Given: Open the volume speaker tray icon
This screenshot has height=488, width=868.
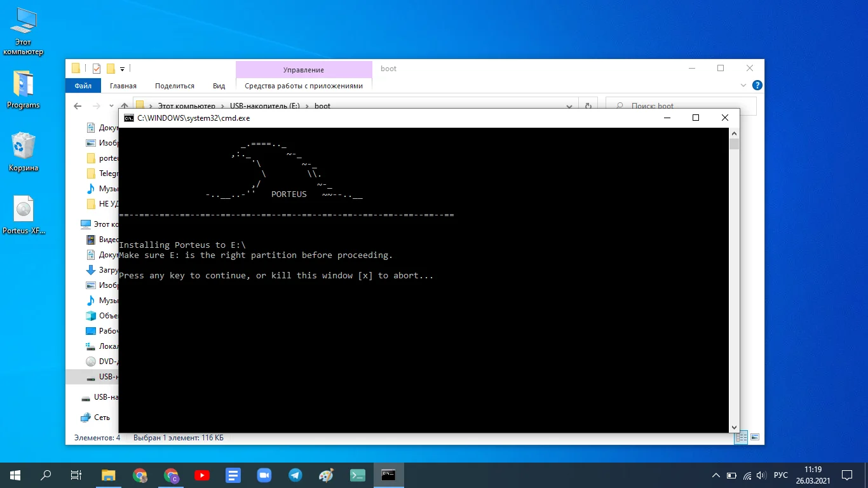Looking at the screenshot, I should pyautogui.click(x=761, y=475).
